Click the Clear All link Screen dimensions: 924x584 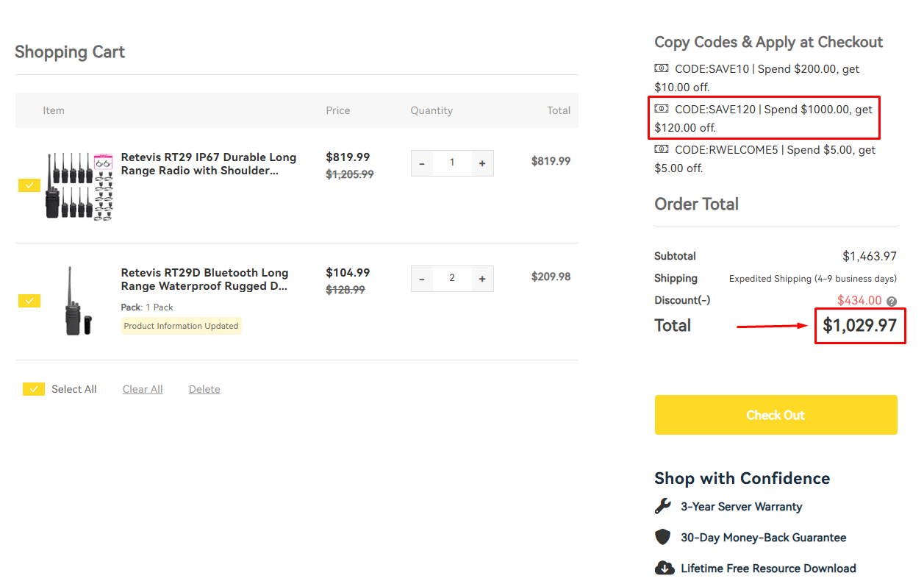pyautogui.click(x=143, y=389)
